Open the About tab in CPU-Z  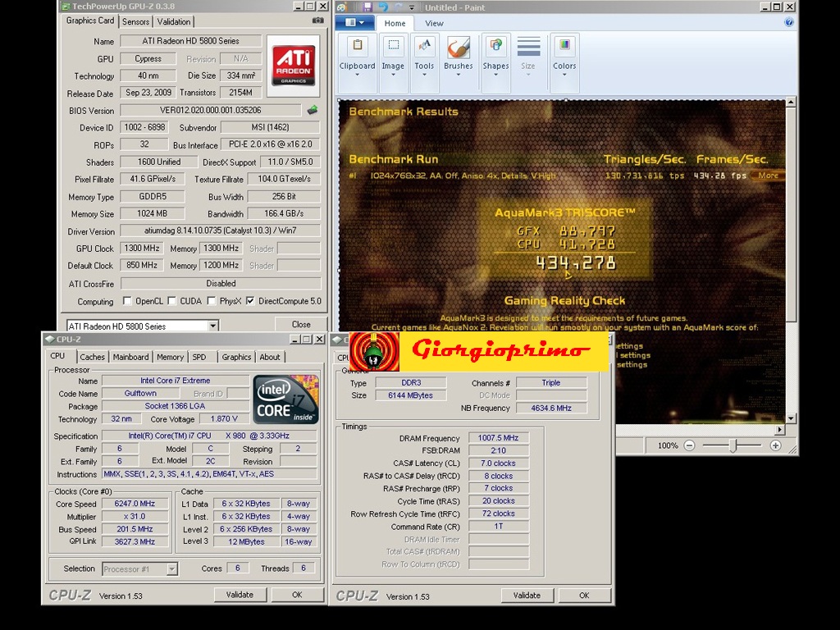click(269, 357)
